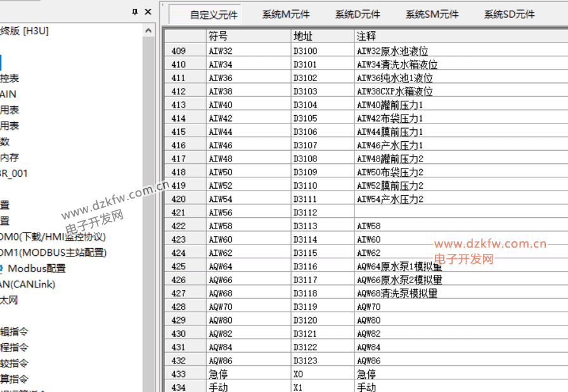The height and width of the screenshot is (392, 568).
Task: Click the 地址 column header
Action: coord(322,37)
